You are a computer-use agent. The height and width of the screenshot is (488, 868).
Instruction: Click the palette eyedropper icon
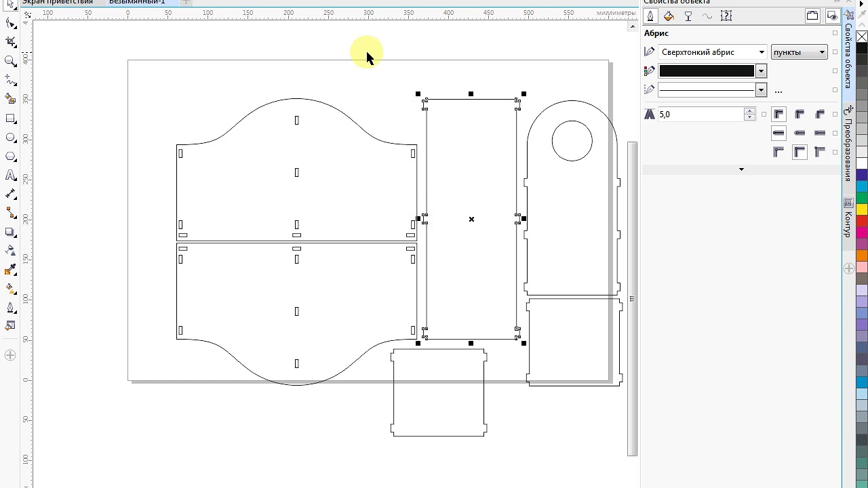point(862,14)
